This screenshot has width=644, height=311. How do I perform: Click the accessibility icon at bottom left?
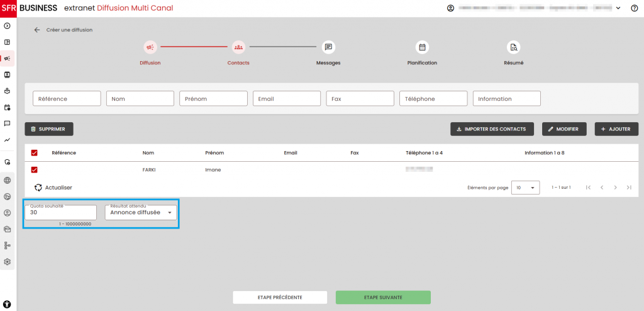pyautogui.click(x=7, y=304)
